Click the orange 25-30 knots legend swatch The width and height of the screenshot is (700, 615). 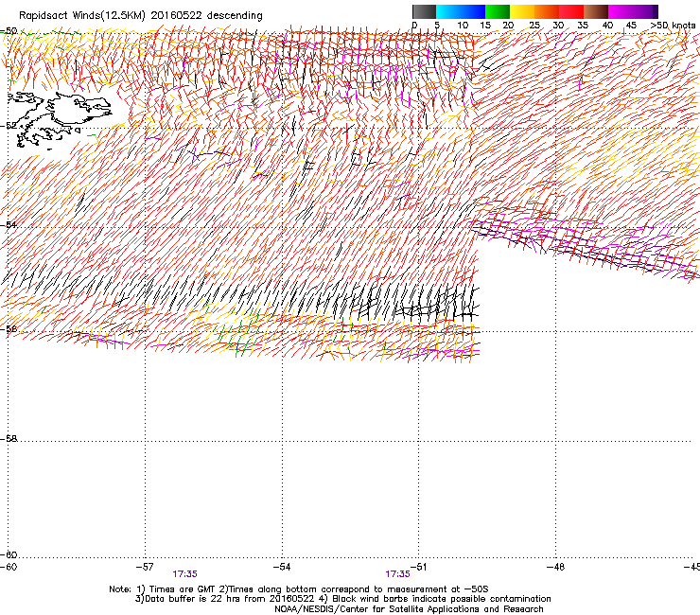click(x=547, y=11)
